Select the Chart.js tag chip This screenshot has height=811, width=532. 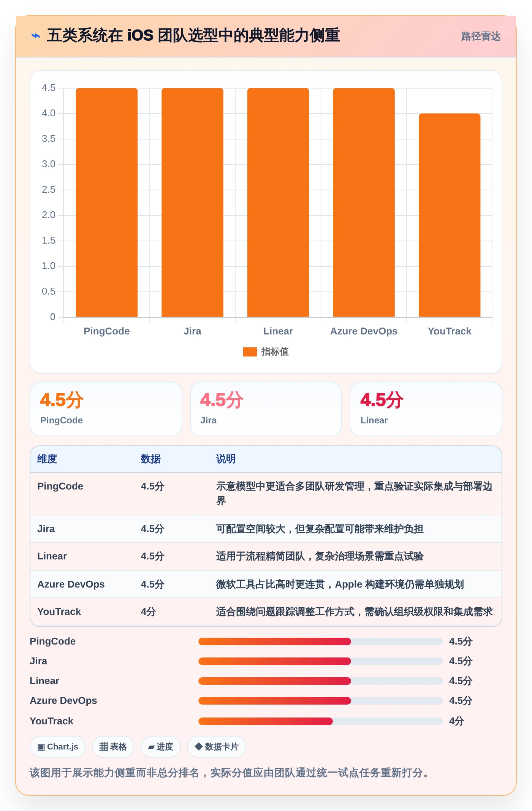point(58,747)
